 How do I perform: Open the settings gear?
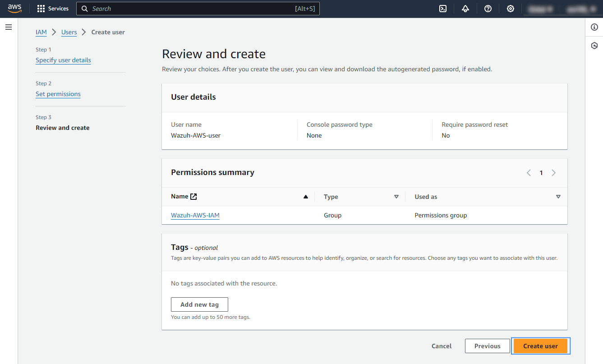click(x=511, y=9)
